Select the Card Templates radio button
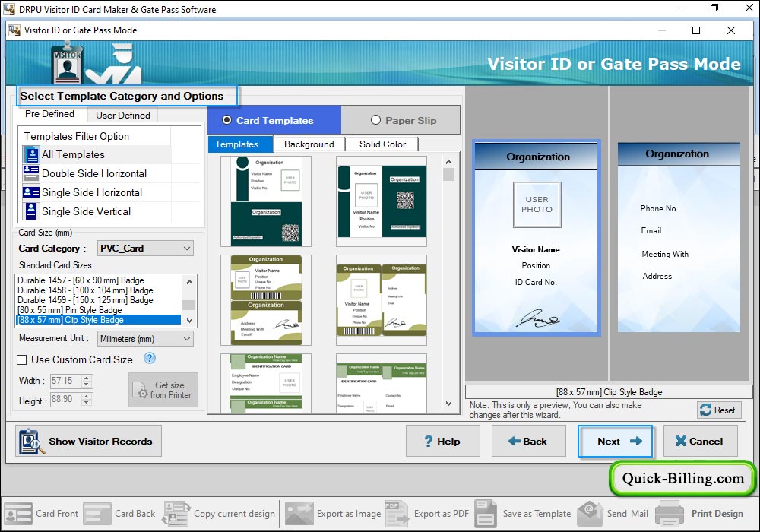The height and width of the screenshot is (532, 760). pos(226,119)
